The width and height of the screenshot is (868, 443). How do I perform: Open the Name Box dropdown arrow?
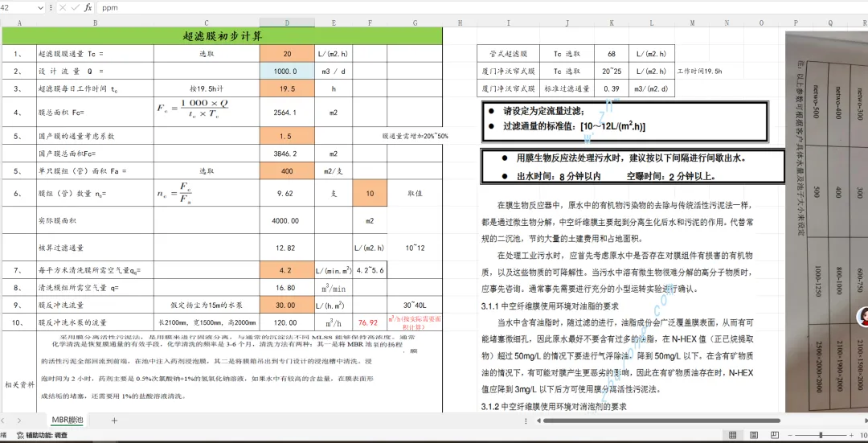[40, 8]
